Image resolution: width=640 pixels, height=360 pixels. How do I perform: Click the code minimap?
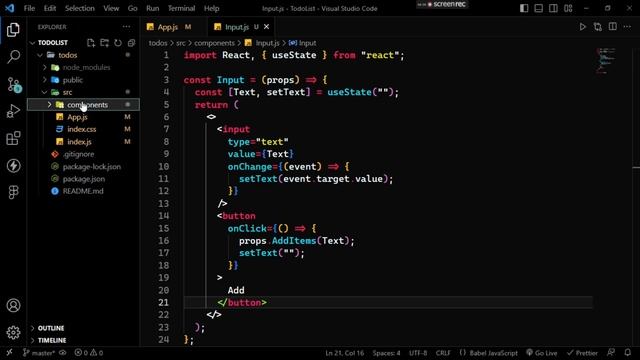[x=607, y=61]
